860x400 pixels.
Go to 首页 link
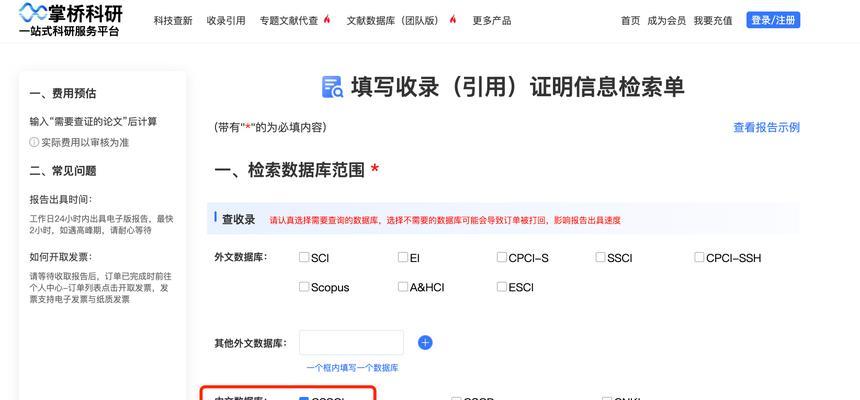pos(630,21)
